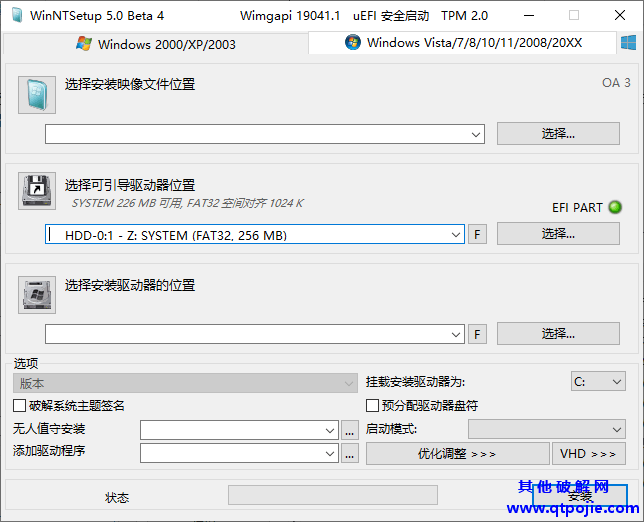This screenshot has height=522, width=644.
Task: Open the 启动模式 dropdown
Action: (547, 429)
